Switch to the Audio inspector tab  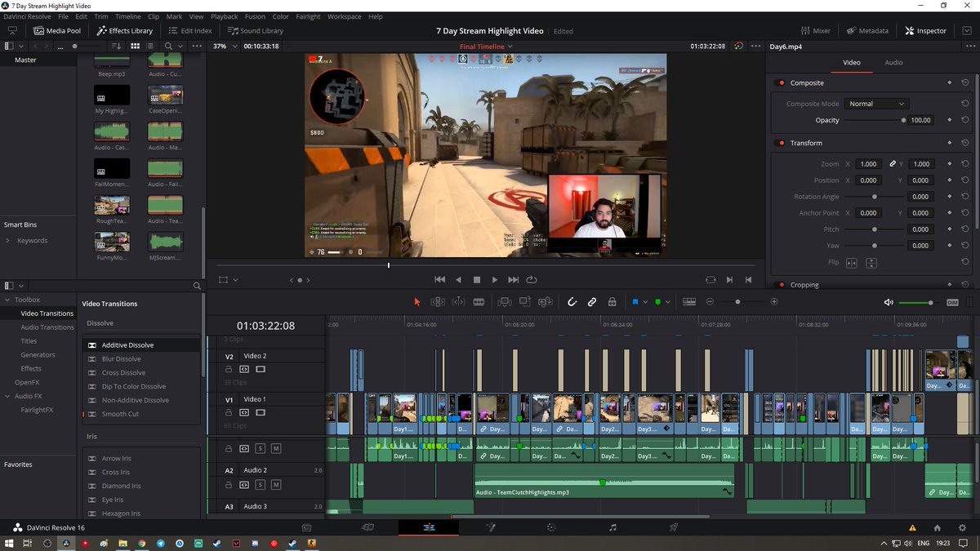pos(893,62)
